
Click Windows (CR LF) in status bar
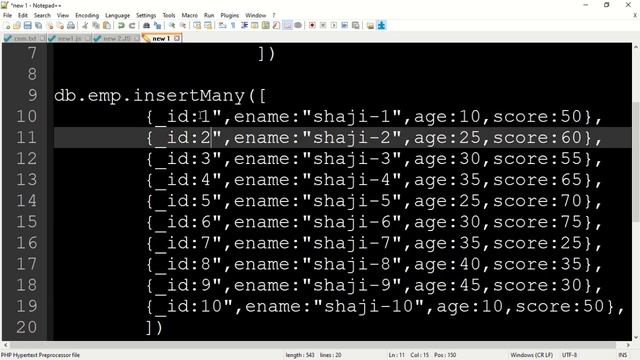click(x=531, y=355)
